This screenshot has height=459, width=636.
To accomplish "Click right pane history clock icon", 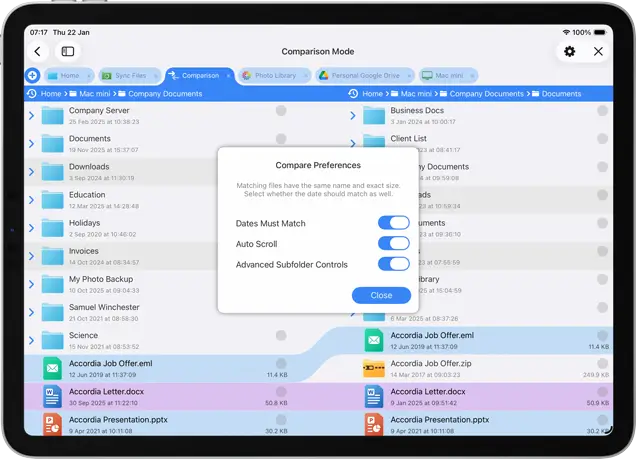I will click(353, 94).
